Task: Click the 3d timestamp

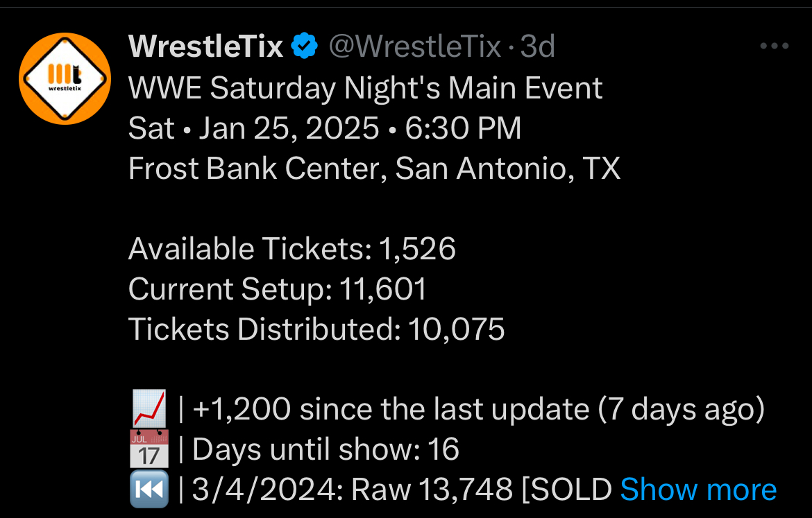Action: 538,46
